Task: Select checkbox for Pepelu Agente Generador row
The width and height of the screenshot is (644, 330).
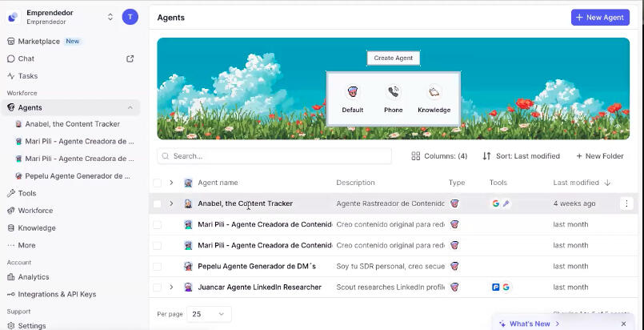Action: [x=158, y=266]
